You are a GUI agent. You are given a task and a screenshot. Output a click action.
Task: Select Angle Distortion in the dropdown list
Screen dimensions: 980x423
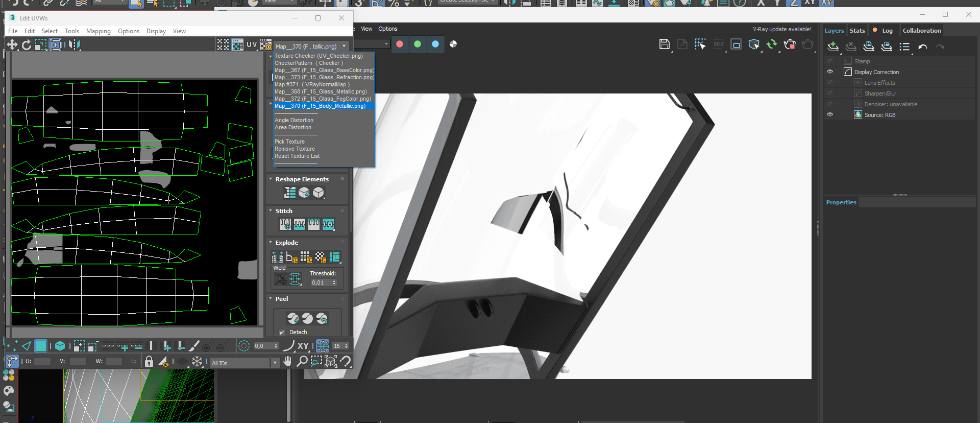click(294, 121)
